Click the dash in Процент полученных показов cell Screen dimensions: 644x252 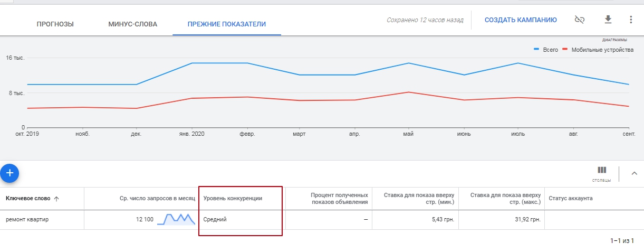(x=366, y=219)
